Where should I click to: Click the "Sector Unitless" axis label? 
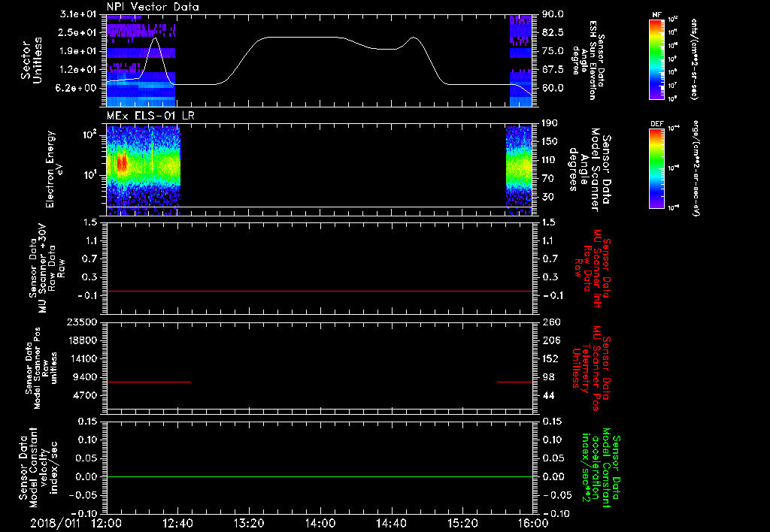(x=32, y=60)
